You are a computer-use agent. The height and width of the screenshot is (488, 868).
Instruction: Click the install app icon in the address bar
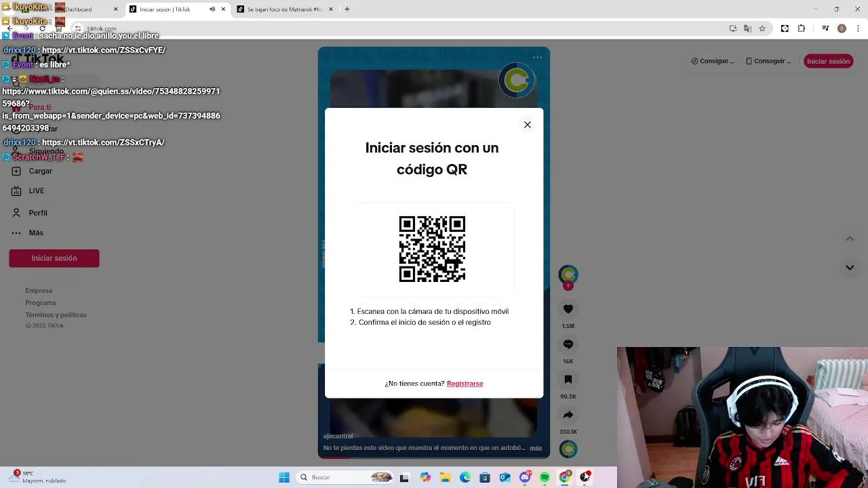pos(733,28)
